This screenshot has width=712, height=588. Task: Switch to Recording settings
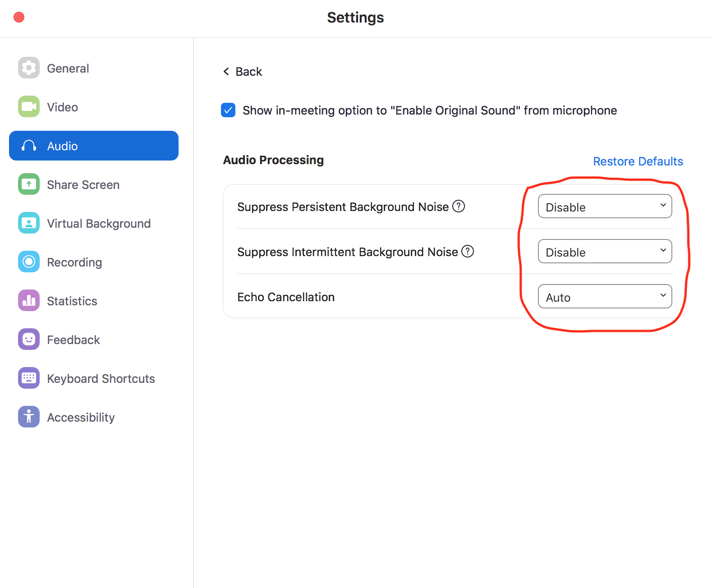(94, 262)
